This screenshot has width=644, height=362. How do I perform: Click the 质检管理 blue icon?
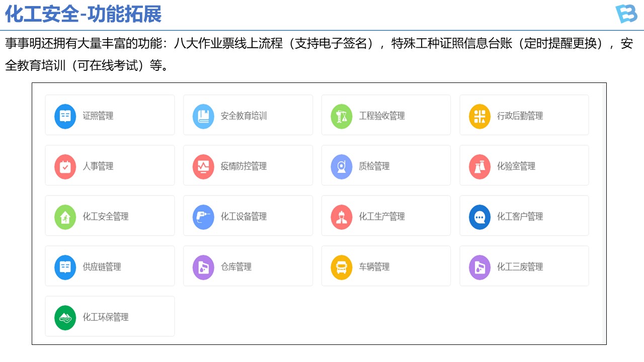[x=341, y=166]
